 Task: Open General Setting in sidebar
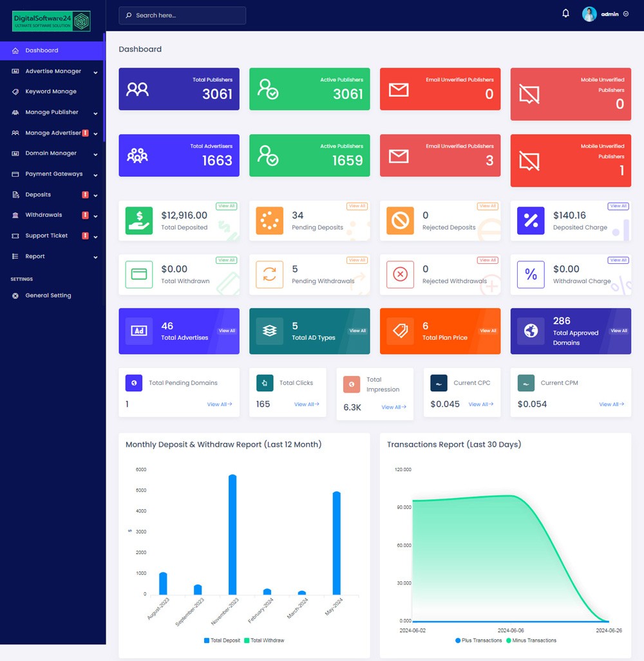point(48,295)
